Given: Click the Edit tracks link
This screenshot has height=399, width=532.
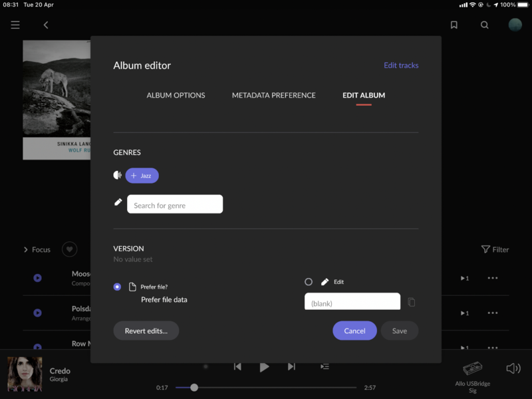Looking at the screenshot, I should [401, 65].
